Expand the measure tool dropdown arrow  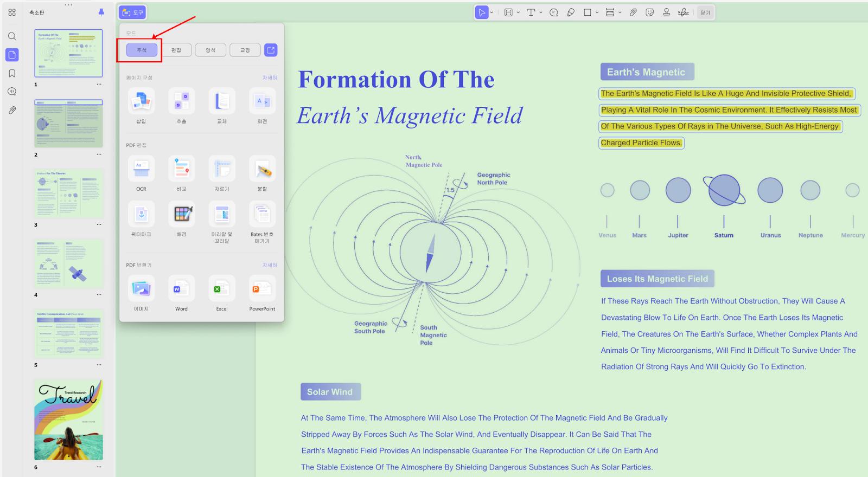click(620, 12)
